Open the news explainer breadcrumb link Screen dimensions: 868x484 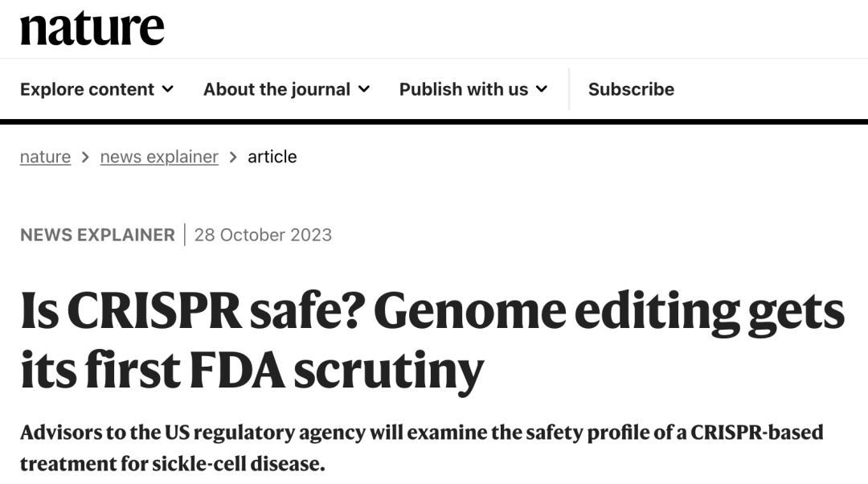point(158,157)
